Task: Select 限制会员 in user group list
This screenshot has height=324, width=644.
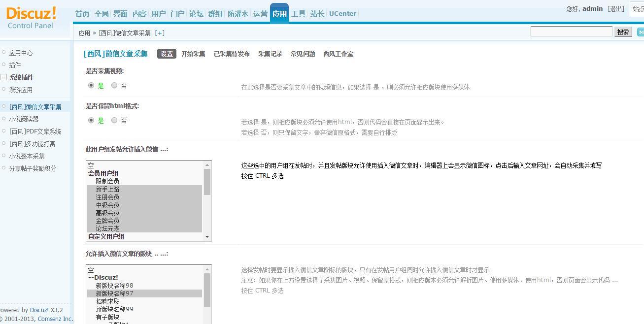Action: [x=144, y=181]
